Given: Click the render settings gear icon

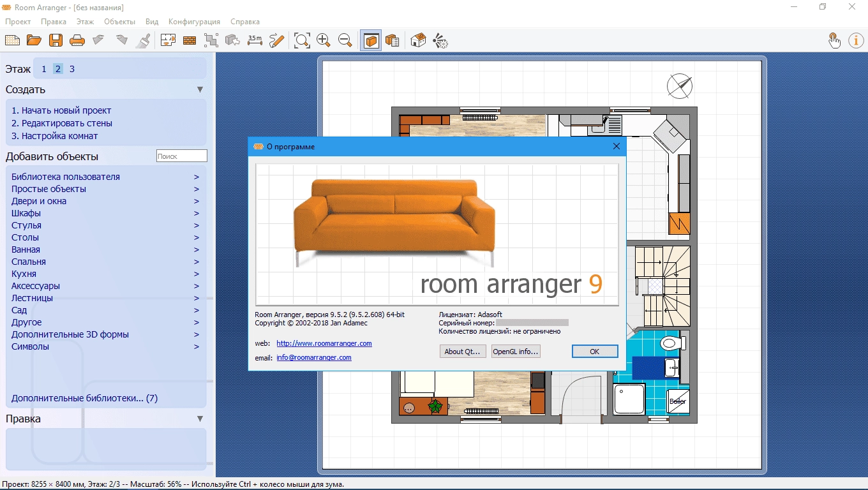Looking at the screenshot, I should 440,40.
